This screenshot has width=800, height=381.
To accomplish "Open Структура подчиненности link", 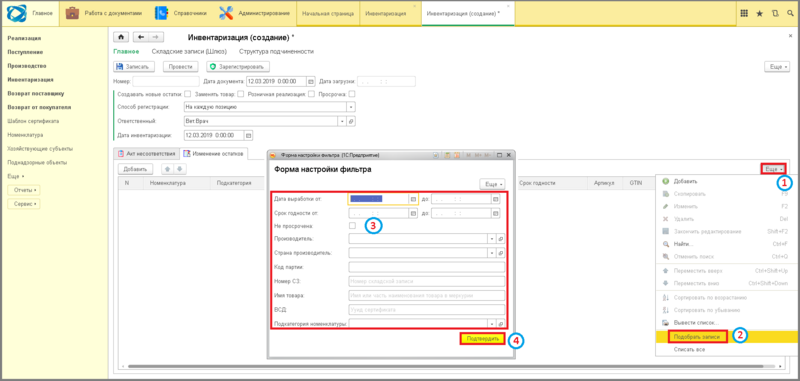I will click(276, 52).
